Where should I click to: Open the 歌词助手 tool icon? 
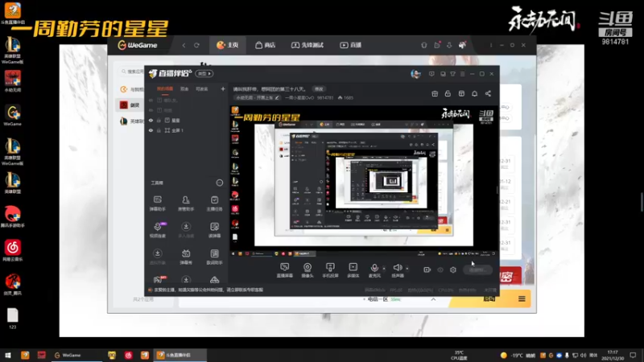(x=214, y=257)
